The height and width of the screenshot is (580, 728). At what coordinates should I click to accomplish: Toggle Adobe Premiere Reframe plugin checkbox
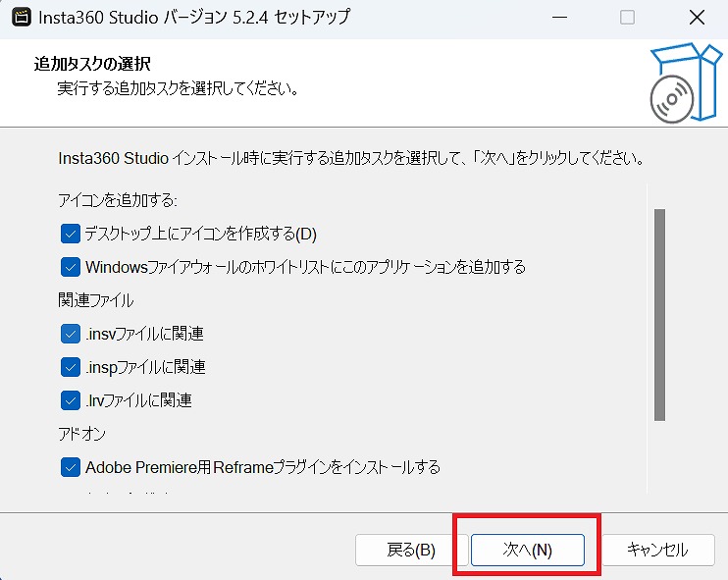70,467
